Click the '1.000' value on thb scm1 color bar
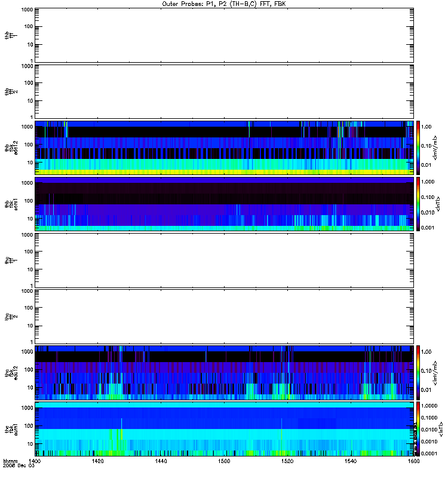 [x=428, y=182]
